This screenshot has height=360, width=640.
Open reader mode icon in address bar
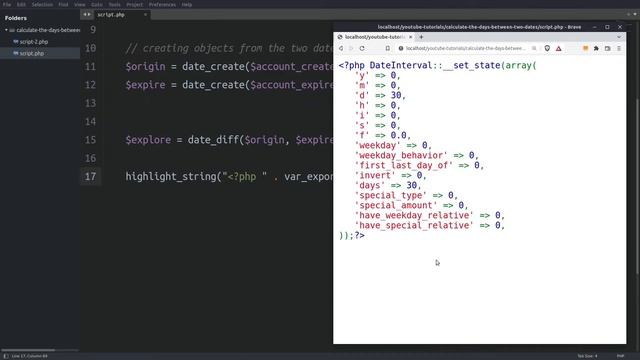[x=534, y=48]
